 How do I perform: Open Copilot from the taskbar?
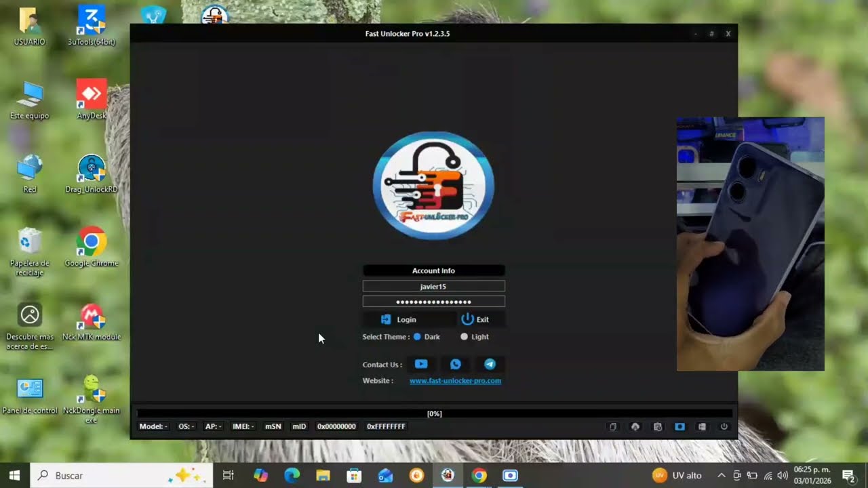pyautogui.click(x=260, y=475)
